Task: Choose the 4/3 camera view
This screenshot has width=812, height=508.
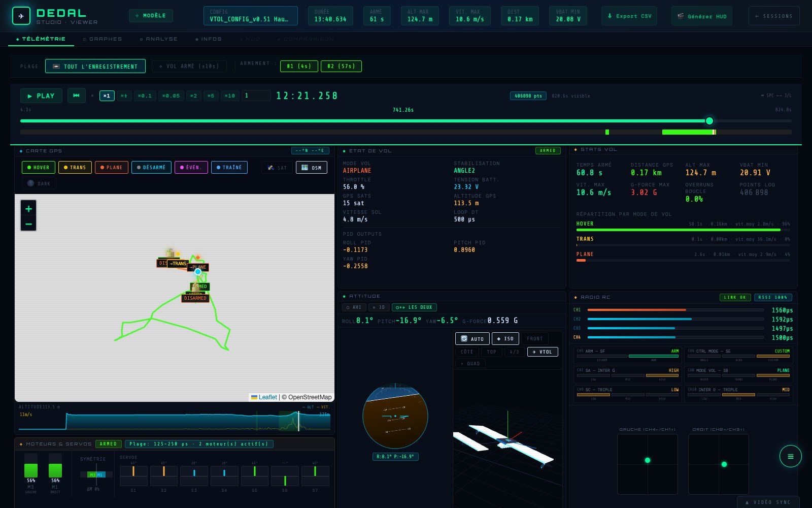Action: [x=515, y=352]
